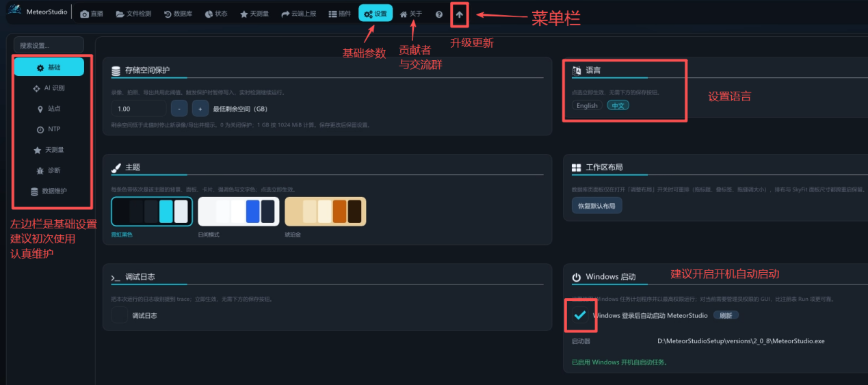
Task: Click the 已启用 Windows 开机自动启动任务 status text
Action: [619, 362]
